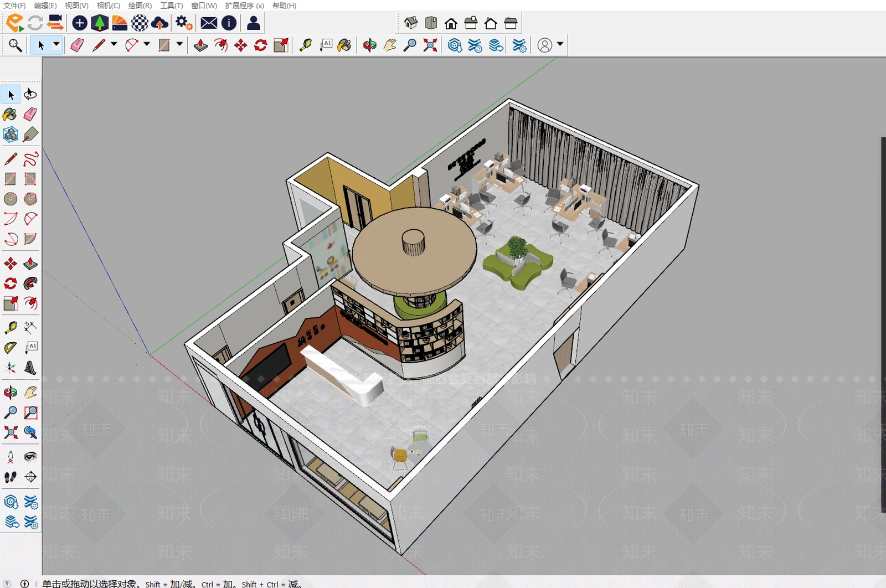Open the 文件(F) menu
The width and height of the screenshot is (886, 588).
[x=14, y=6]
